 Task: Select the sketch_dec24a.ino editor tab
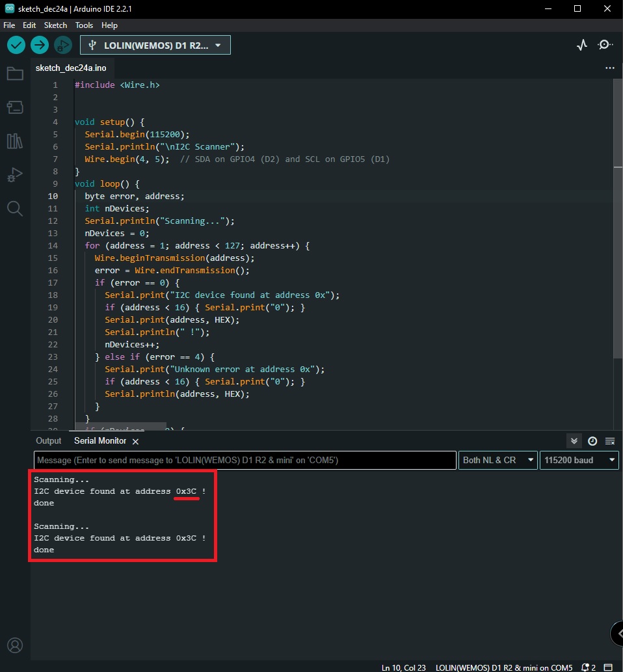(71, 68)
